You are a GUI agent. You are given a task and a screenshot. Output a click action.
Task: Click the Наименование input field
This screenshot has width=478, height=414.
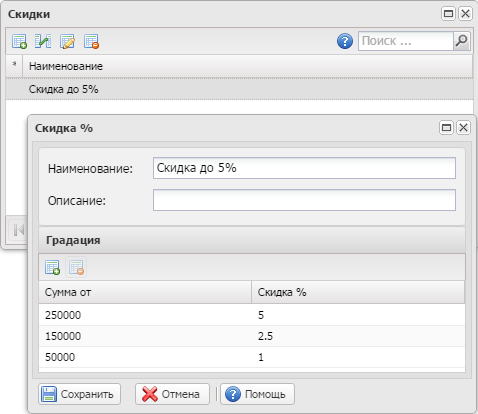pyautogui.click(x=304, y=168)
